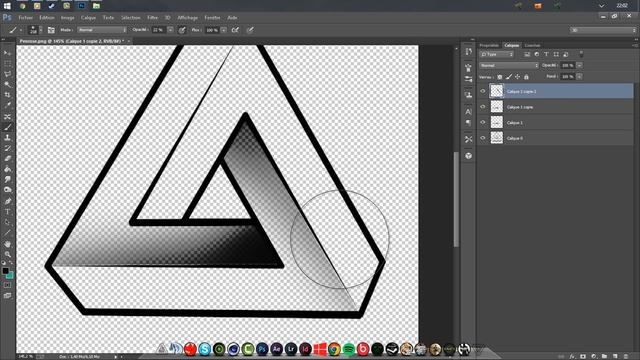The width and height of the screenshot is (640, 360).
Task: Open brush Flux slider arrow
Action: click(224, 30)
